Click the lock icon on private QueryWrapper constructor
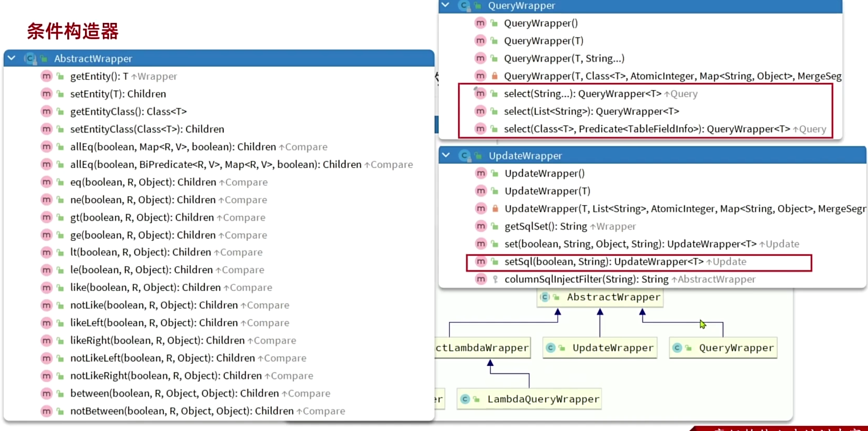 (495, 76)
